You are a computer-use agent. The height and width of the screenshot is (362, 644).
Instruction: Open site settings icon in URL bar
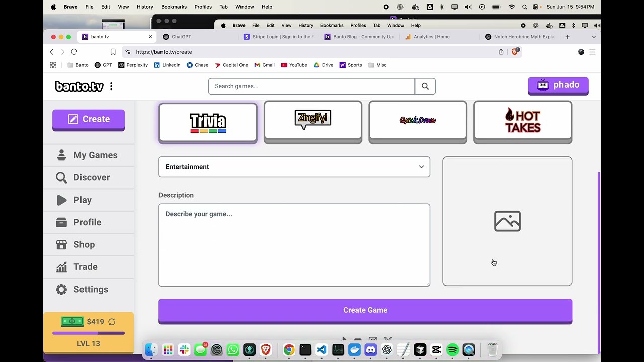tap(128, 52)
